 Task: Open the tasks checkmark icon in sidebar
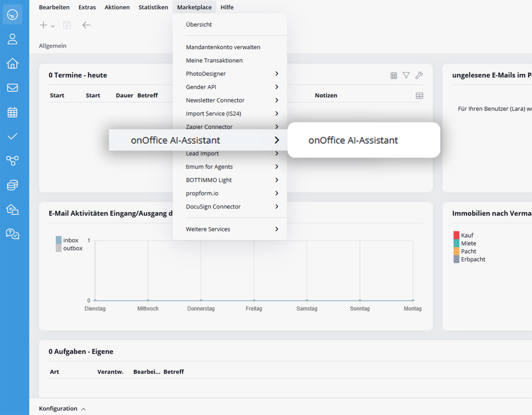point(12,136)
